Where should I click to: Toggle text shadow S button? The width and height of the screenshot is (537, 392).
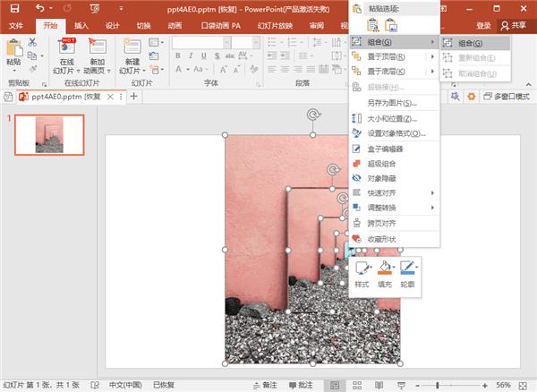pos(217,55)
